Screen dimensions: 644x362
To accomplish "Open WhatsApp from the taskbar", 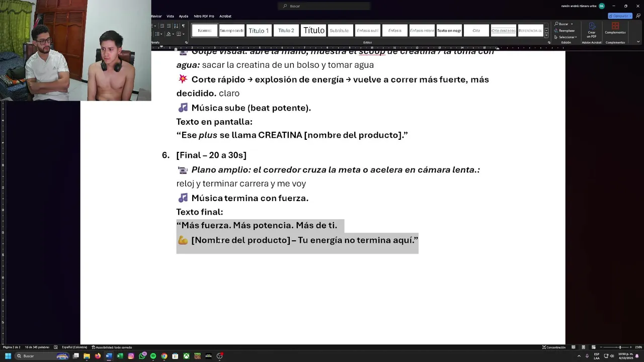I will (142, 356).
